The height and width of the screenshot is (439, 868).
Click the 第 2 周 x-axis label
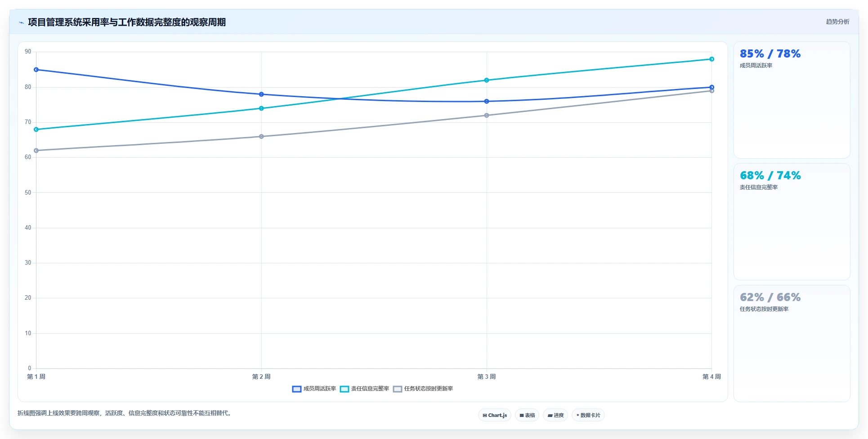coord(261,377)
